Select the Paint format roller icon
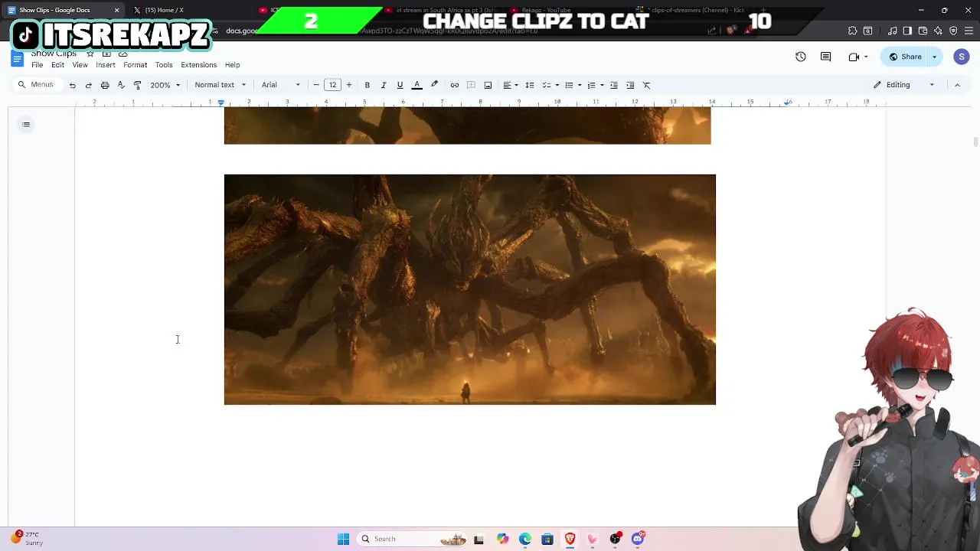This screenshot has height=551, width=980. pos(137,85)
